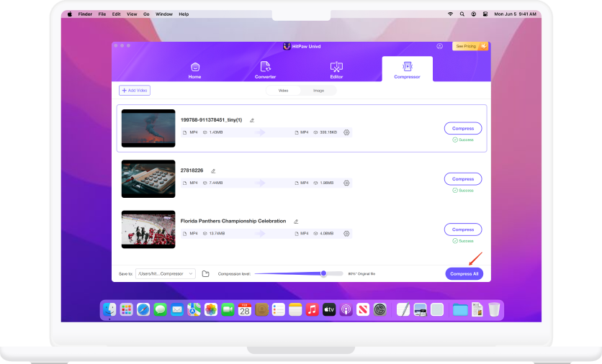Open Calendar from the dock

pos(245,309)
